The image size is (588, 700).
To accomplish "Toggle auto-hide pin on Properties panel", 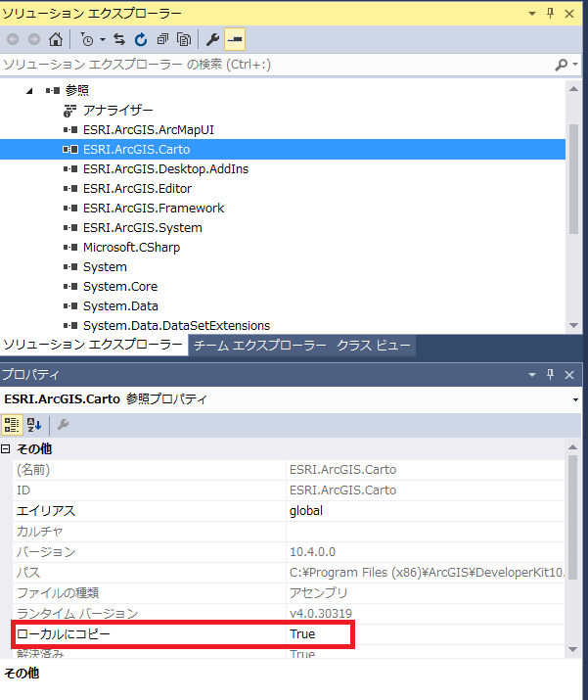I will [551, 375].
